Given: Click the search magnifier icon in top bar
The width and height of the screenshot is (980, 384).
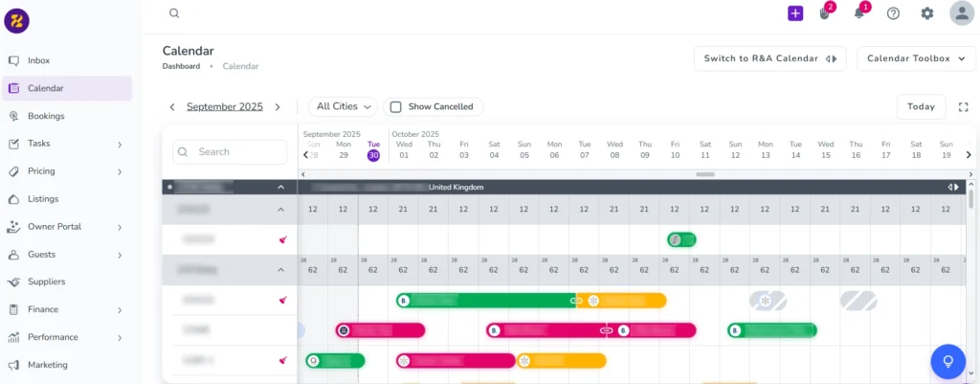Looking at the screenshot, I should [174, 13].
